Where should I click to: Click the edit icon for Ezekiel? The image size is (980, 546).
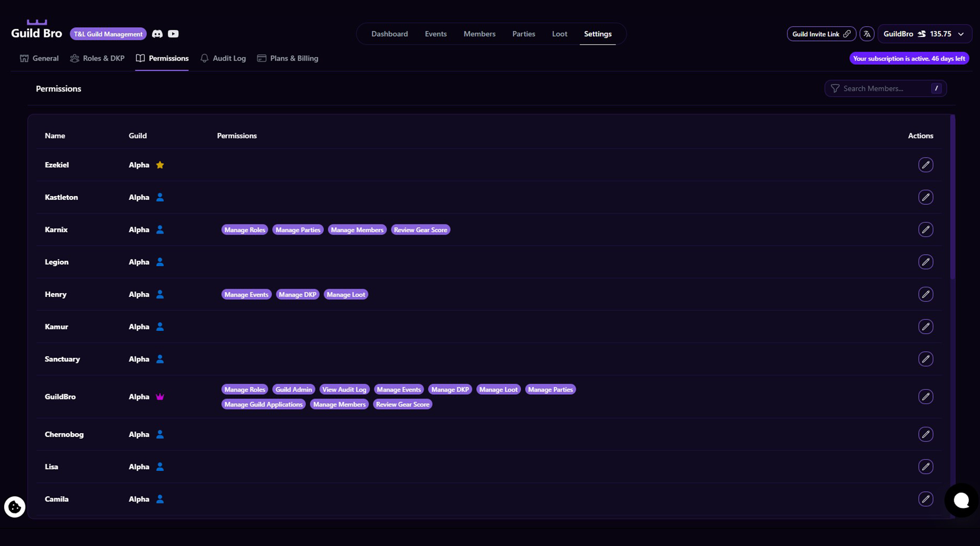tap(925, 165)
